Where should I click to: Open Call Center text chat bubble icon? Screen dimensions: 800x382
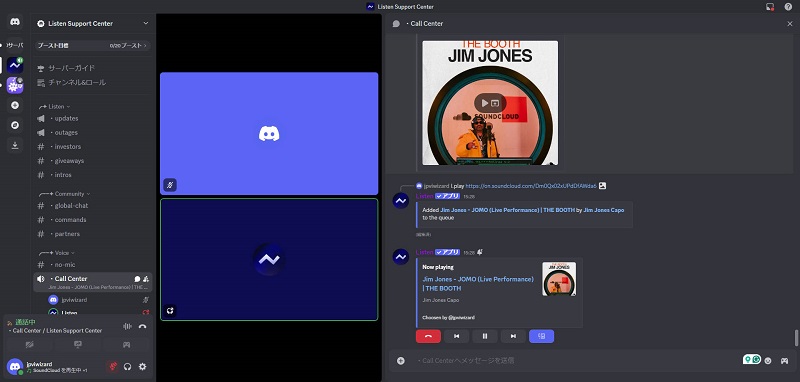[137, 279]
